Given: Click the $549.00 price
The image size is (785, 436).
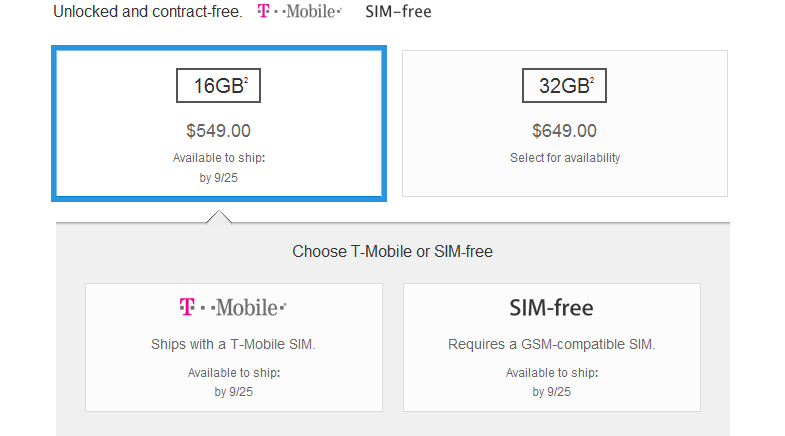Looking at the screenshot, I should pyautogui.click(x=218, y=131).
